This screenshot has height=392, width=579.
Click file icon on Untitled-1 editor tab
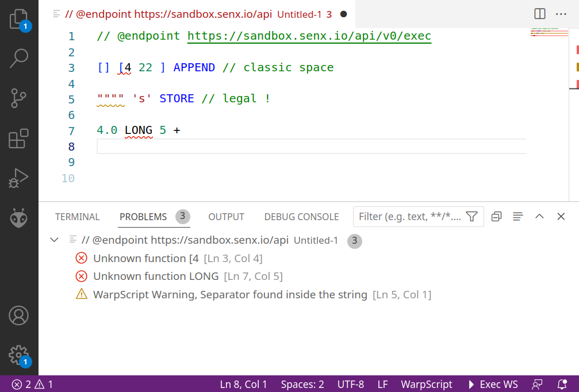point(56,14)
